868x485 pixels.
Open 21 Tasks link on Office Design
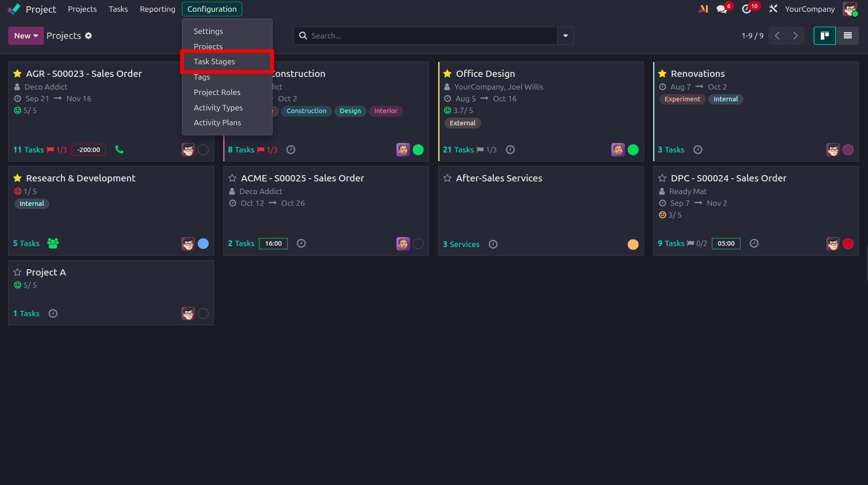pos(458,150)
